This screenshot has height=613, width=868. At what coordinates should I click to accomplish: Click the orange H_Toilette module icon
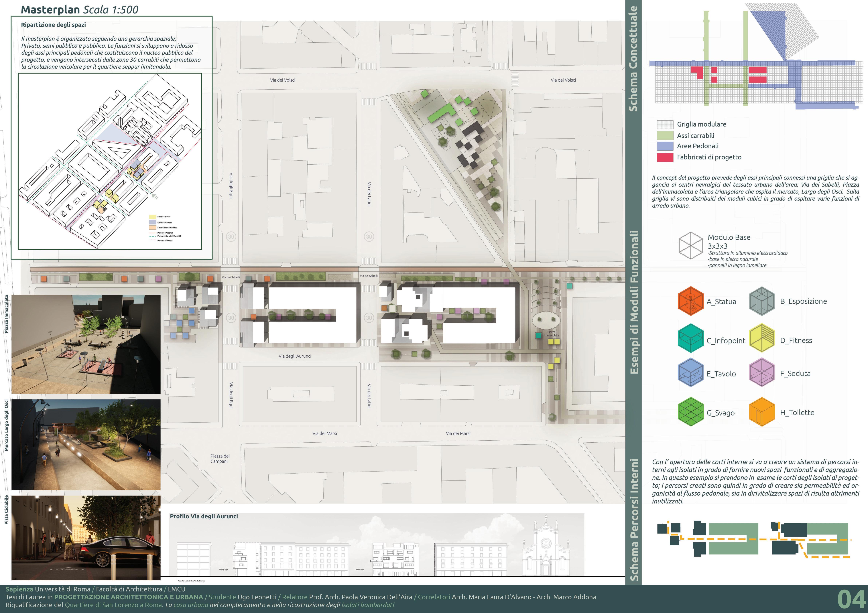tap(762, 412)
